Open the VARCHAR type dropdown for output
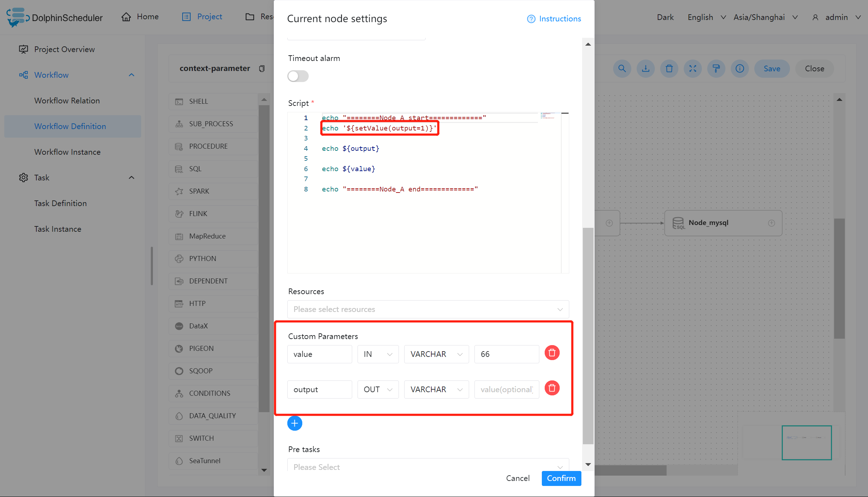Viewport: 868px width, 497px height. (x=436, y=389)
